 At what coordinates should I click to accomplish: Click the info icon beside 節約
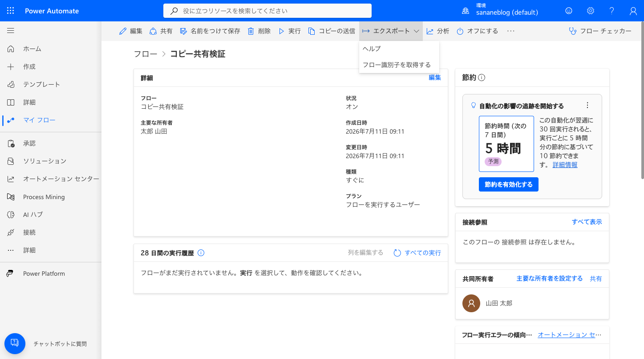pyautogui.click(x=482, y=78)
